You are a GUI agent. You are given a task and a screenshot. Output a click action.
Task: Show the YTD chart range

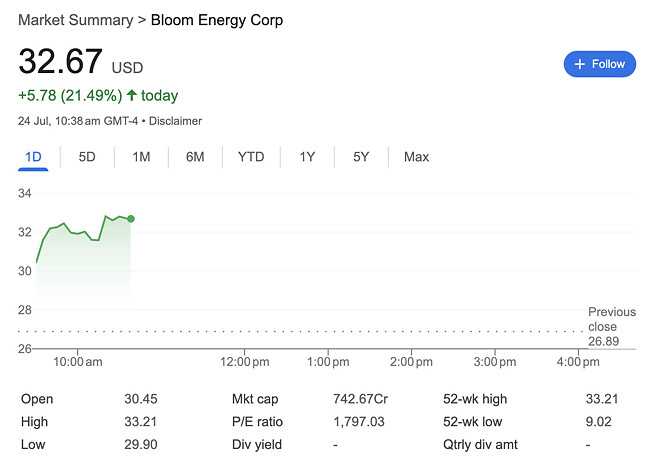[251, 157]
